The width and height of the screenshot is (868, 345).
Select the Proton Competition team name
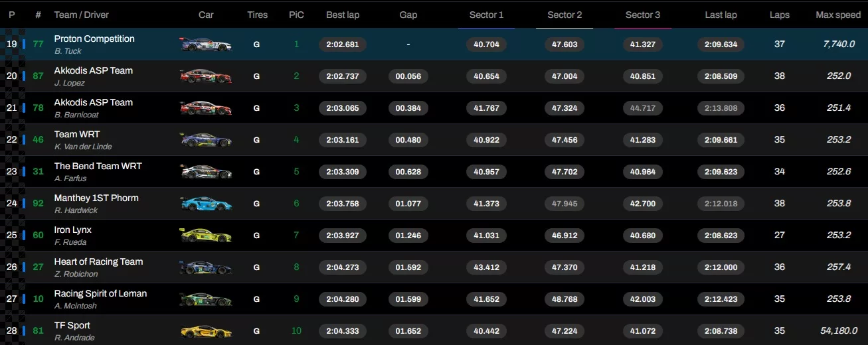[x=94, y=38]
